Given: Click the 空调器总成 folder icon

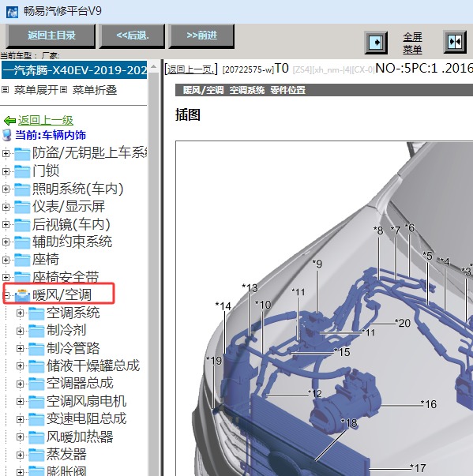Looking at the screenshot, I should (x=36, y=384).
